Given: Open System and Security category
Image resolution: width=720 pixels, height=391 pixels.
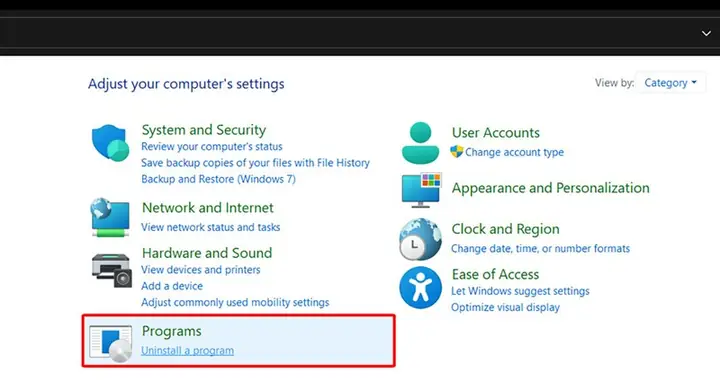Looking at the screenshot, I should coord(203,130).
